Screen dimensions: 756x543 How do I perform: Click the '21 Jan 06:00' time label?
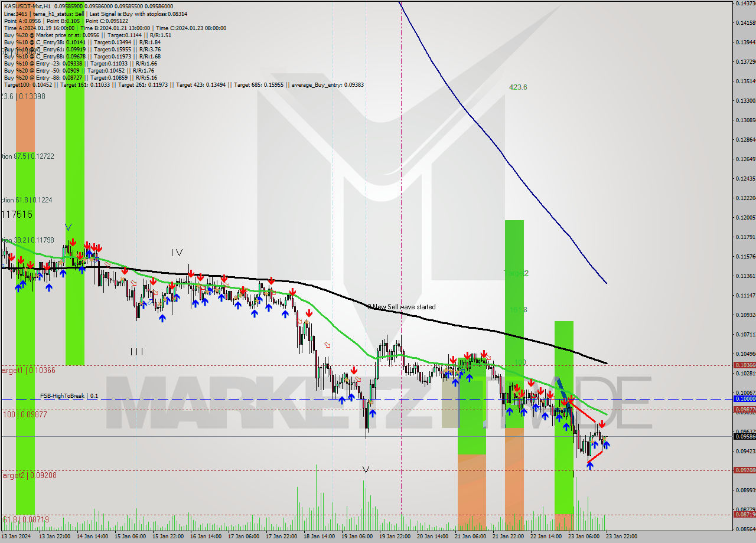[470, 537]
